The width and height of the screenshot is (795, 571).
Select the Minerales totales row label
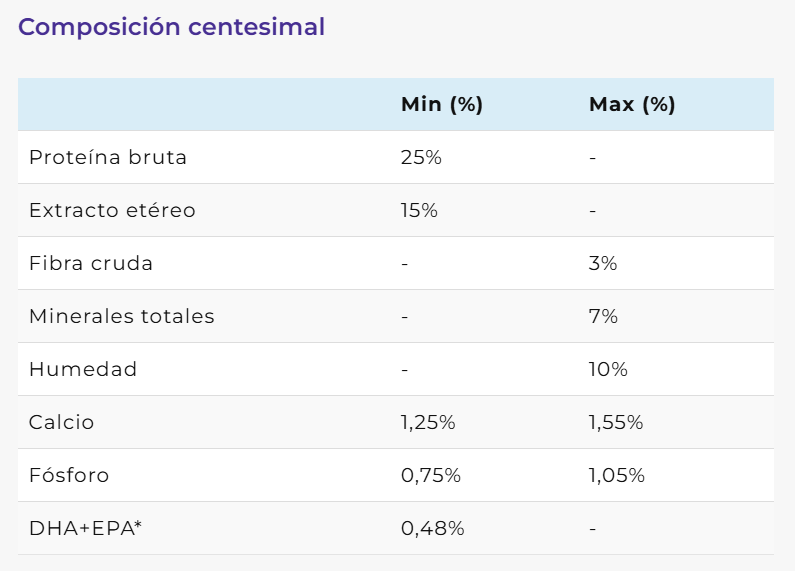tap(122, 317)
